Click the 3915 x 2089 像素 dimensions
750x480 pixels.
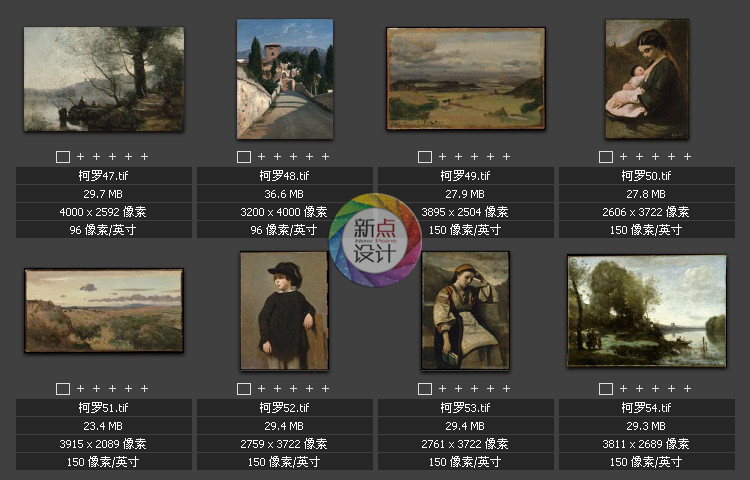(103, 444)
